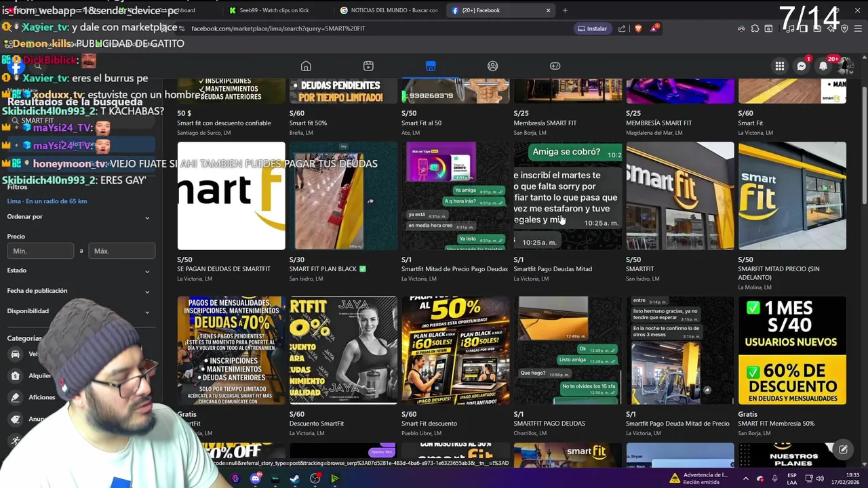The image size is (868, 488).
Task: Click the Vehículos category car icon
Action: pyautogui.click(x=15, y=354)
